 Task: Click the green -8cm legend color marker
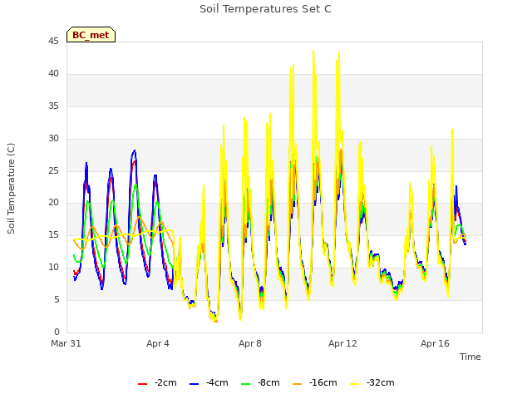pos(246,384)
